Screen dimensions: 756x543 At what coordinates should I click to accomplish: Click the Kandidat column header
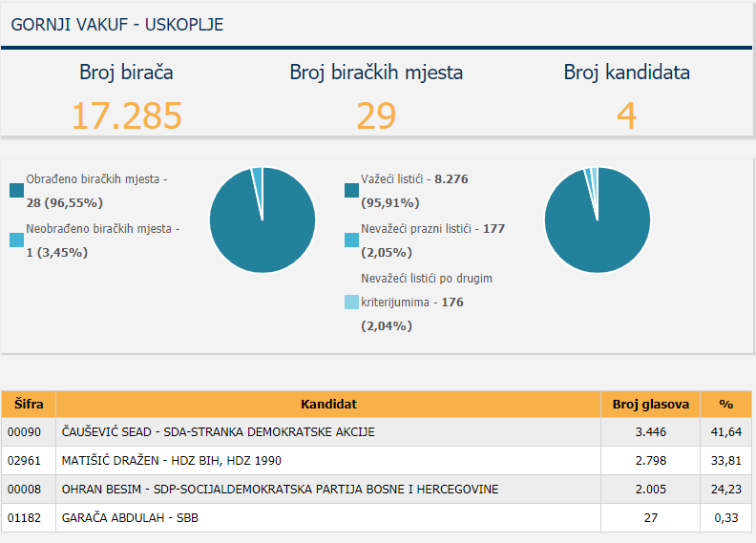pos(328,404)
